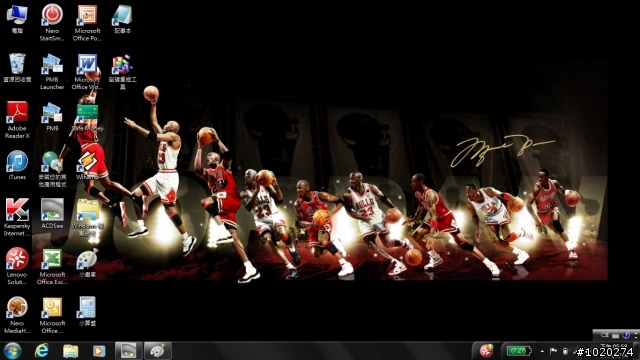Show hidden tray icons arrow
This screenshot has height=360, width=640.
click(x=542, y=351)
